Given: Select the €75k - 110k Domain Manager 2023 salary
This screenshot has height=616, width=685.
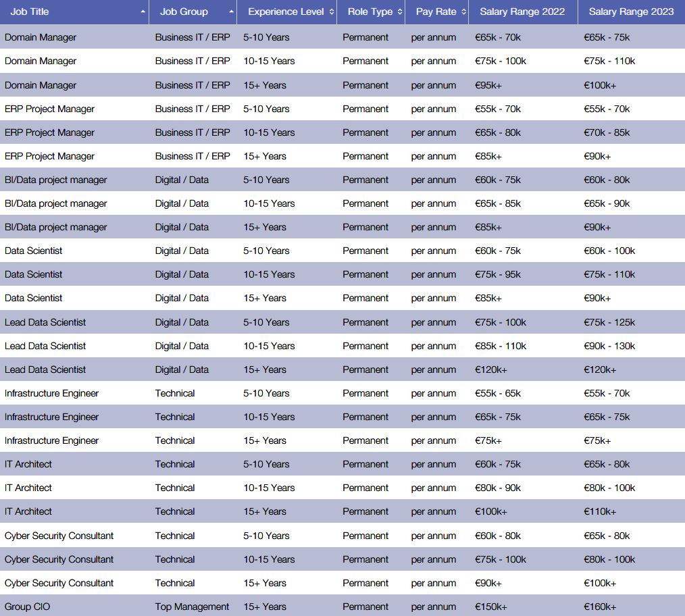Looking at the screenshot, I should click(609, 61).
